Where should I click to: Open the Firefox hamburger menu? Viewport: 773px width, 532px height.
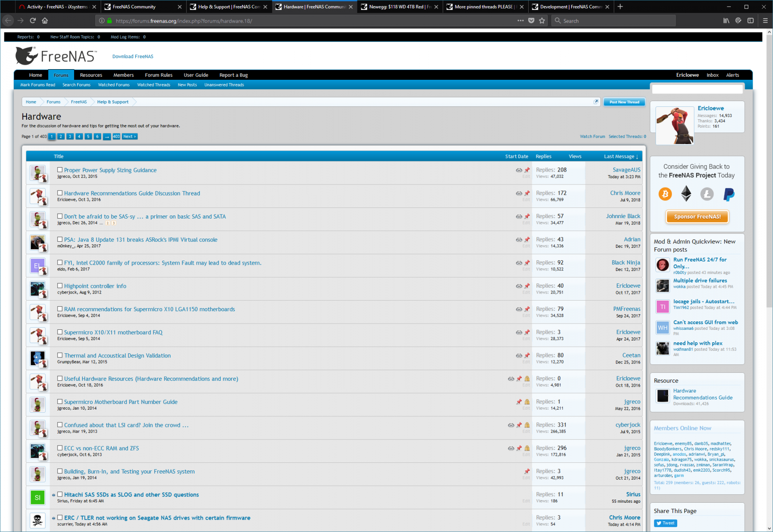pyautogui.click(x=765, y=20)
